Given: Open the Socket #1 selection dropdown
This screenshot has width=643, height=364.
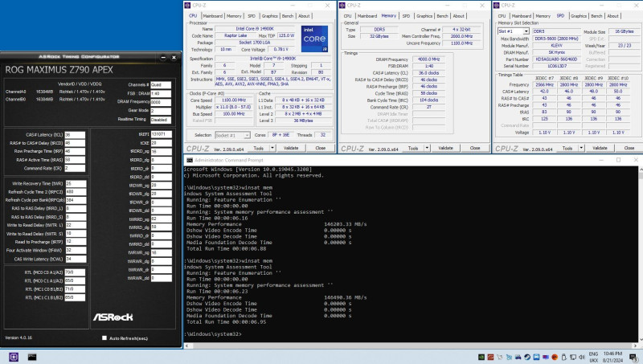Looking at the screenshot, I should [247, 135].
